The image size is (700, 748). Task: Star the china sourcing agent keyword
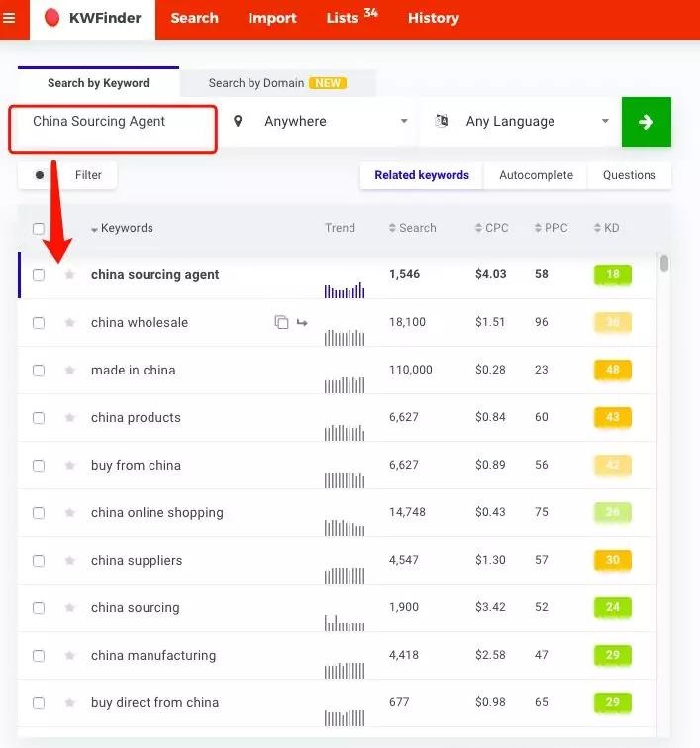(x=69, y=275)
